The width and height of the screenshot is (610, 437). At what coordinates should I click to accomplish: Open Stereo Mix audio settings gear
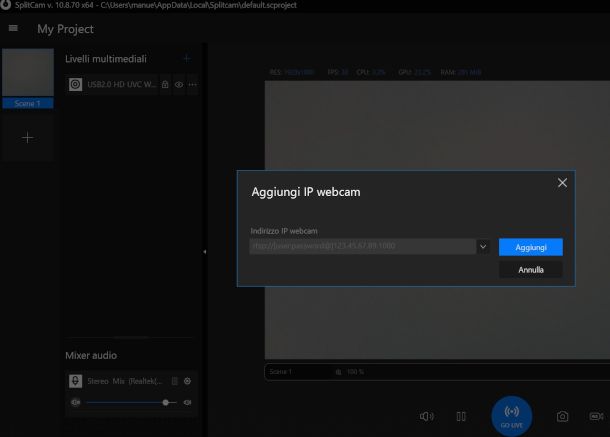pos(188,381)
